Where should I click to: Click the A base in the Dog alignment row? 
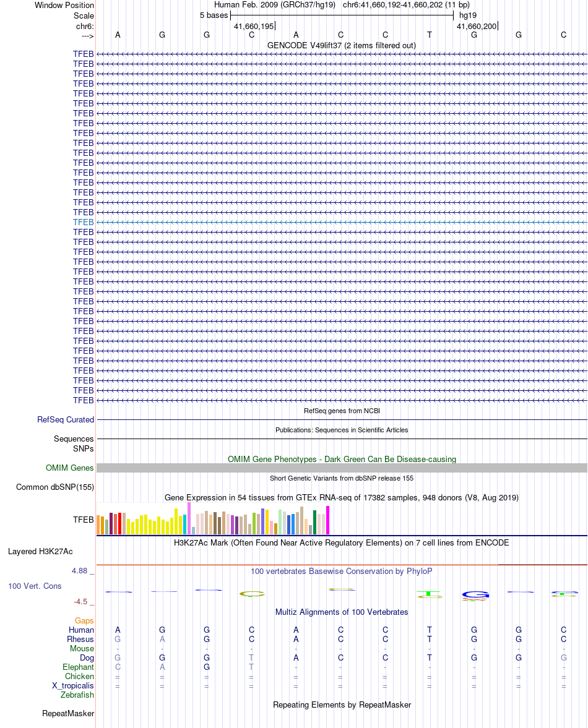click(x=296, y=658)
